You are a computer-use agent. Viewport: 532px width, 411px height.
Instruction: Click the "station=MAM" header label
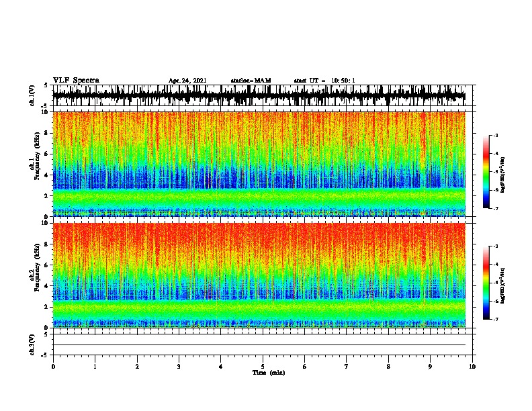click(x=251, y=81)
